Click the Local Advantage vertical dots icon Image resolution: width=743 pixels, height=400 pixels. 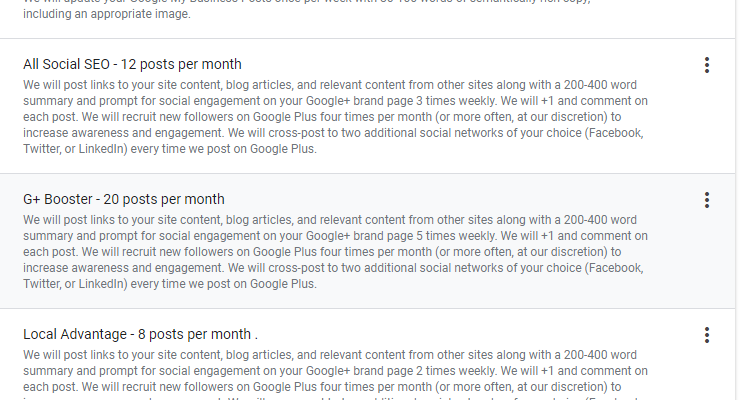point(707,335)
